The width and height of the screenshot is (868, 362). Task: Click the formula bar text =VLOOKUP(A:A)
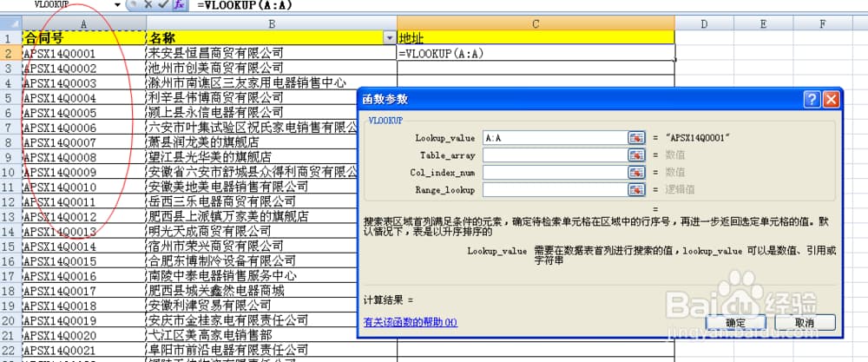tap(245, 5)
